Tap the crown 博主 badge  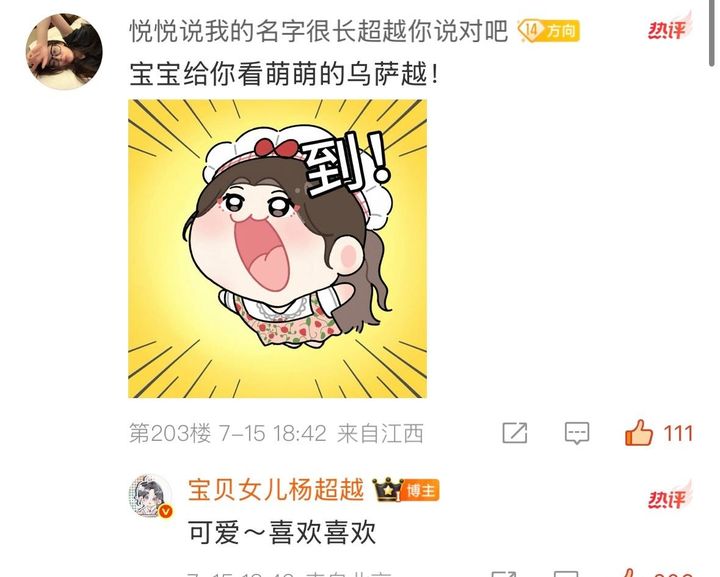[x=406, y=490]
